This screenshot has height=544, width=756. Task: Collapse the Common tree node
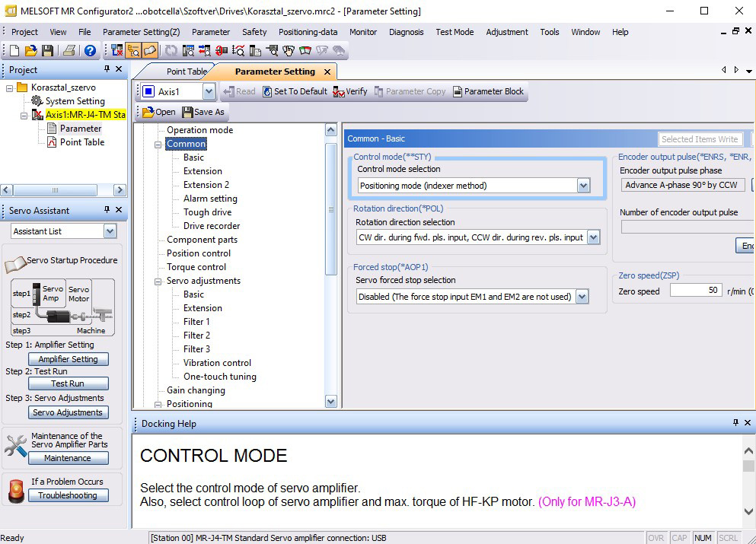[x=158, y=144]
